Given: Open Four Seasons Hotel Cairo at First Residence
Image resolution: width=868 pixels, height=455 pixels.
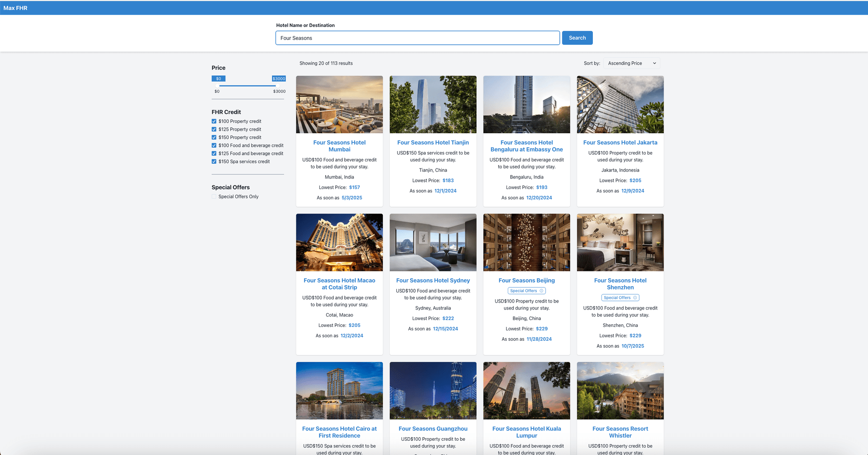Looking at the screenshot, I should coord(339,432).
